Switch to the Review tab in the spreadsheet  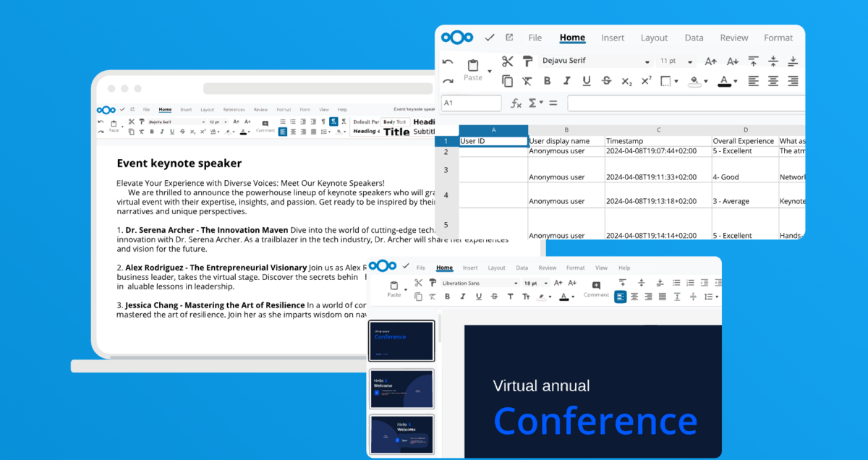[x=733, y=38]
